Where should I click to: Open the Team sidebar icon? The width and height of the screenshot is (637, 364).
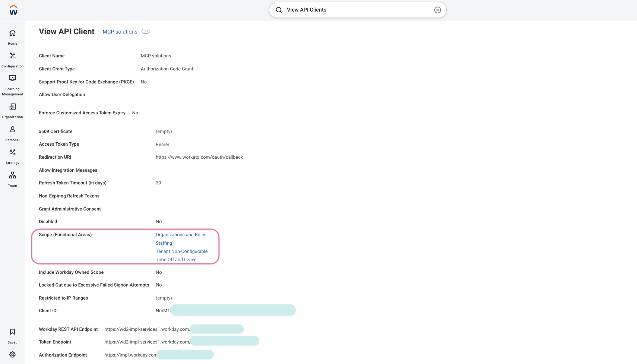point(13,175)
